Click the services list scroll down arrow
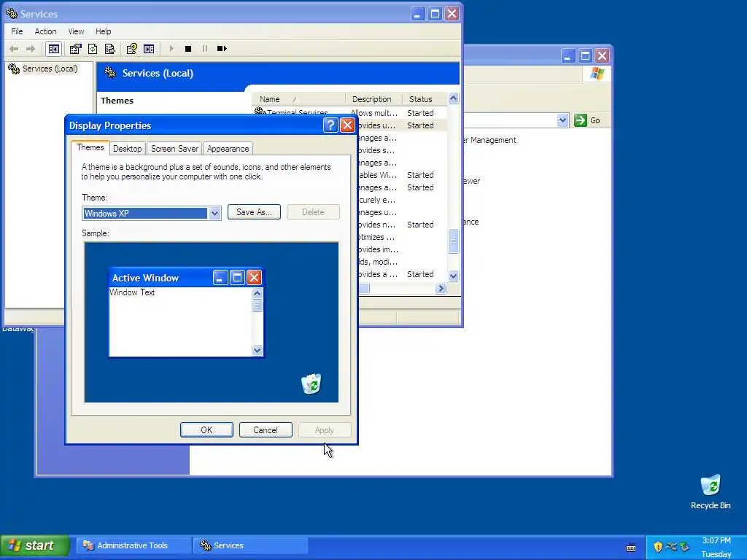 click(453, 276)
